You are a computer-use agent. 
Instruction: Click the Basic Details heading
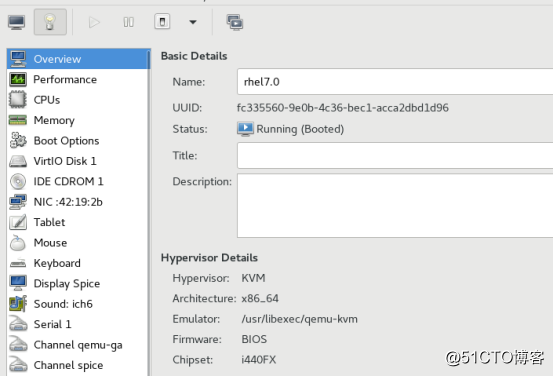pyautogui.click(x=194, y=56)
